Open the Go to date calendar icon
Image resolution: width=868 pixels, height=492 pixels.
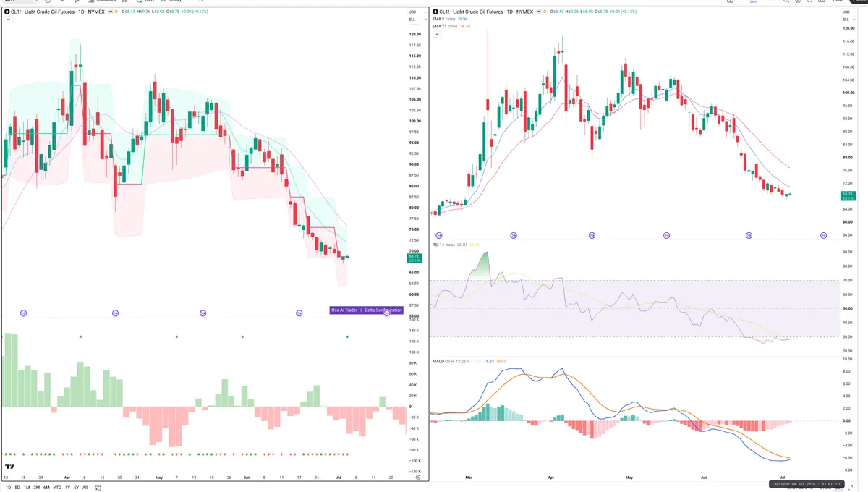(x=97, y=488)
